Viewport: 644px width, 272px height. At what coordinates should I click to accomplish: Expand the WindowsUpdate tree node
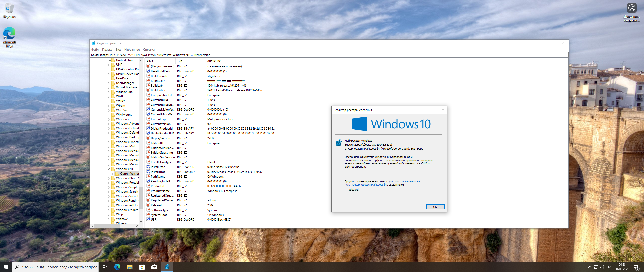[x=109, y=210]
